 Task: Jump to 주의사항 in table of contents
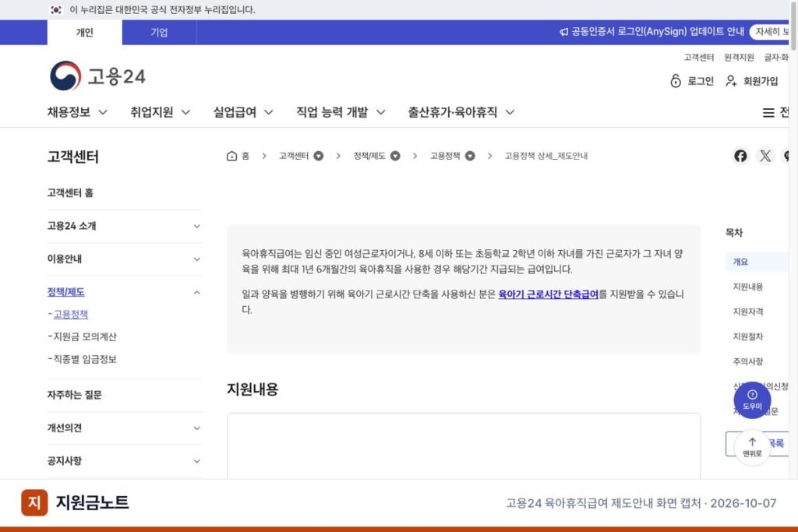(x=747, y=361)
